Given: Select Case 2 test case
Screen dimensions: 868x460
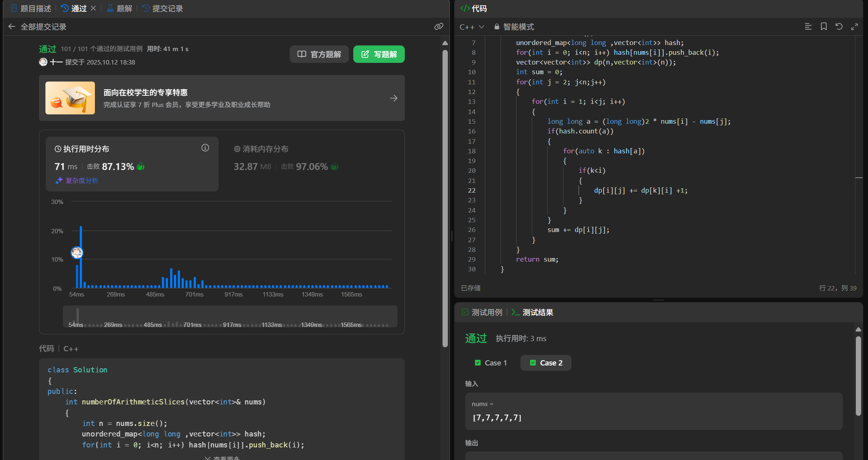Looking at the screenshot, I should click(546, 363).
